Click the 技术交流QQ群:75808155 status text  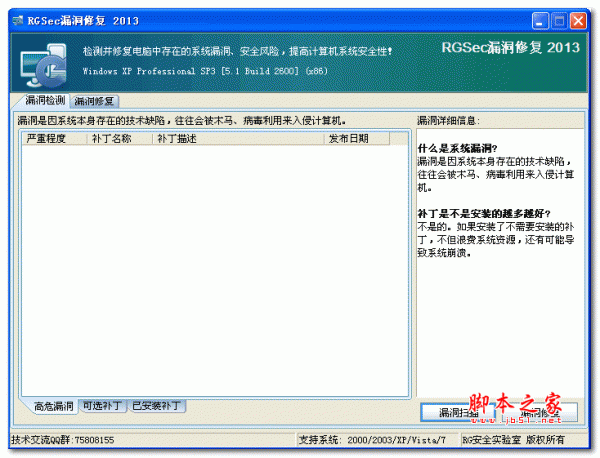click(63, 440)
